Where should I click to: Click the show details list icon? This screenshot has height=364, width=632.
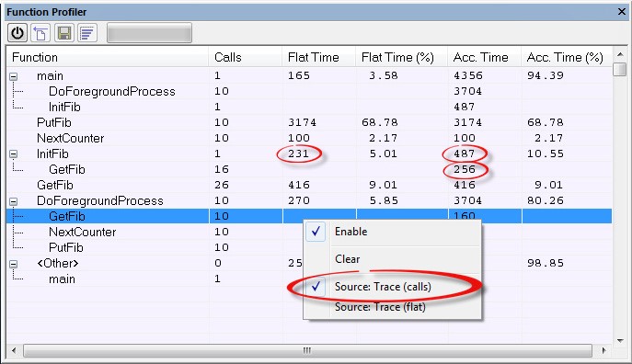point(87,32)
